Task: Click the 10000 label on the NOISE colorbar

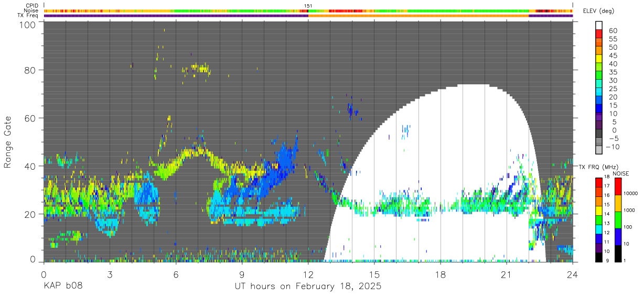Action: (x=630, y=194)
